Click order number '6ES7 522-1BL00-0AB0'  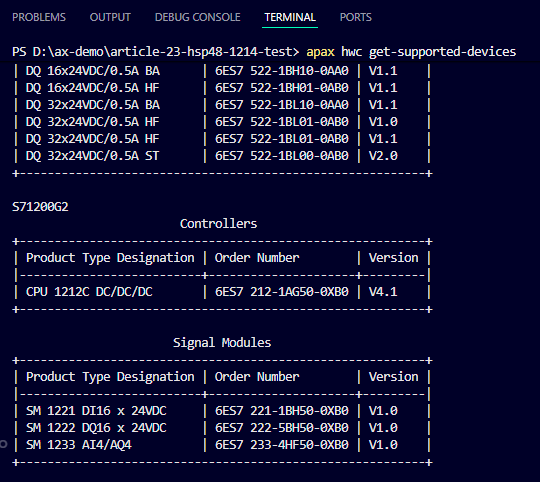point(282,156)
